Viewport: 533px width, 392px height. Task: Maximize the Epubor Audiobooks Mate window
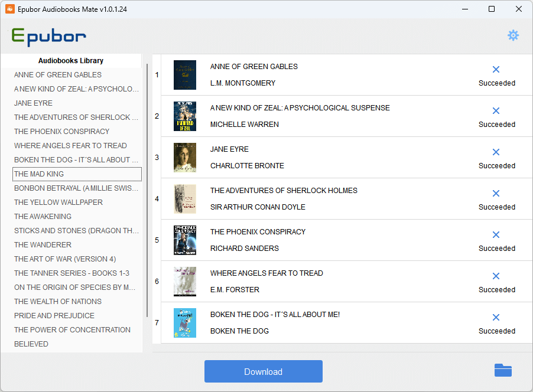(492, 9)
